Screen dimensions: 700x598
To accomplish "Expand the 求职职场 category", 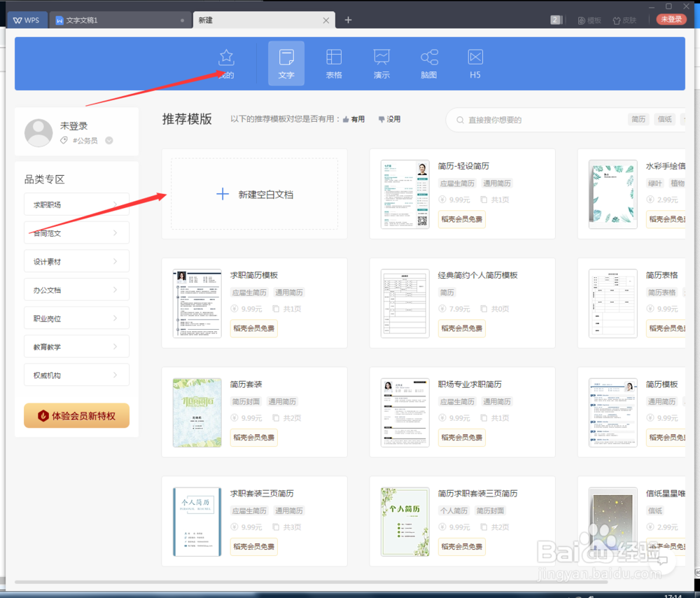I will coord(76,204).
